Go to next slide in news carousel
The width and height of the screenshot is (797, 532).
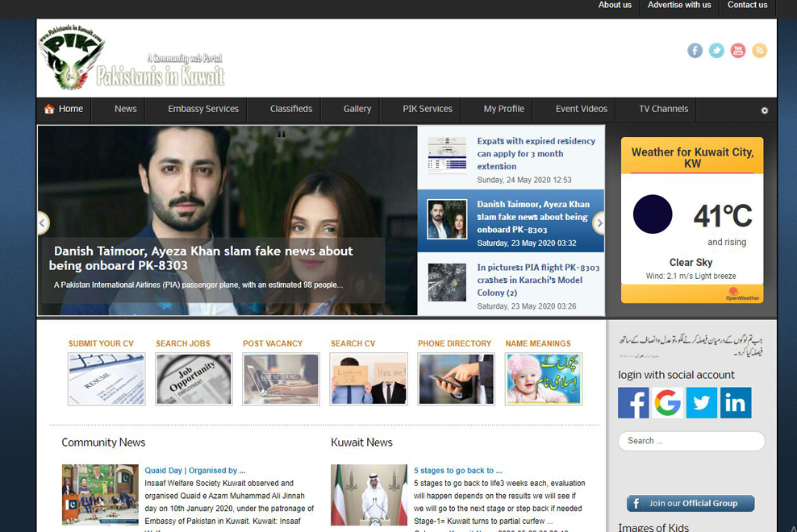[x=599, y=223]
